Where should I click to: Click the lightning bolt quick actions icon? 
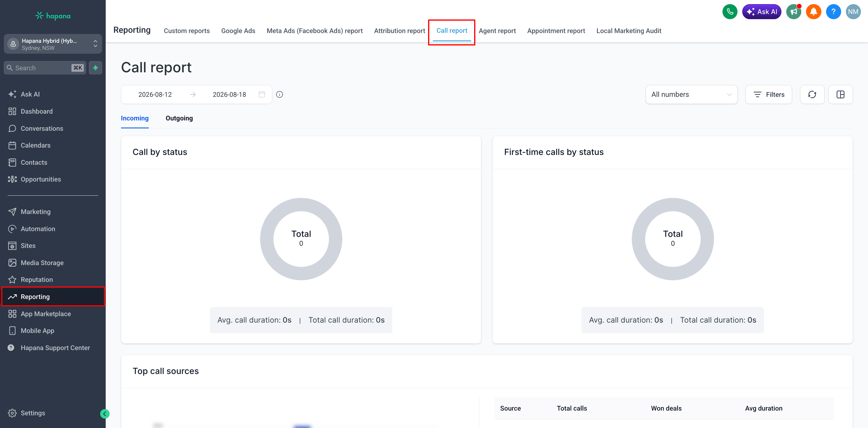(x=96, y=68)
